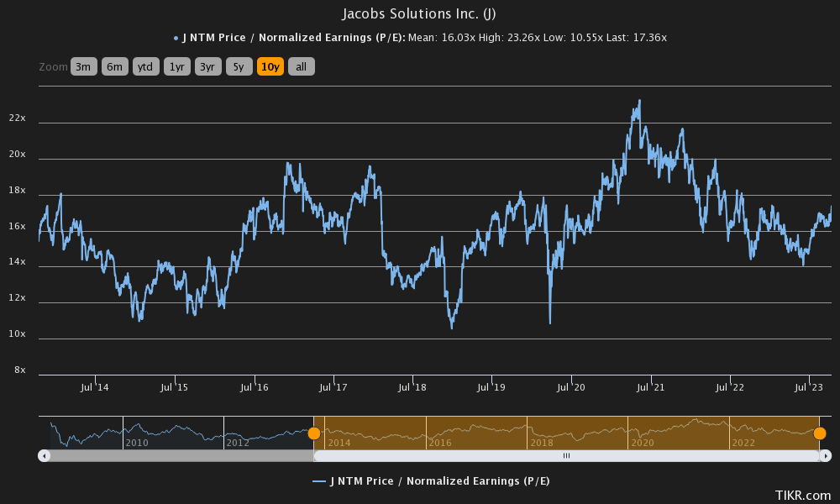Viewport: 840px width, 504px height.
Task: Click the blue series dot in the top legend
Action: 174,37
